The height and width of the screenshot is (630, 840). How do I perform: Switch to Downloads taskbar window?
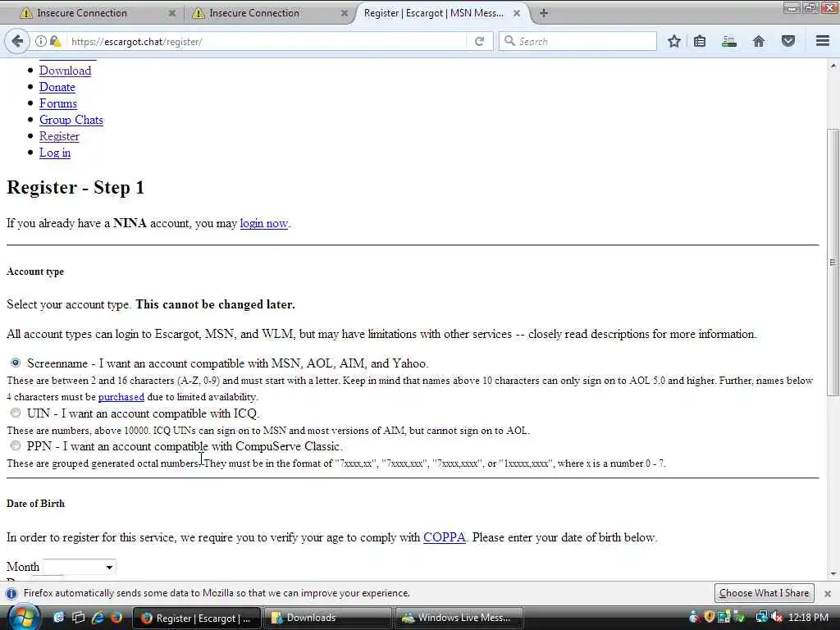point(327,618)
